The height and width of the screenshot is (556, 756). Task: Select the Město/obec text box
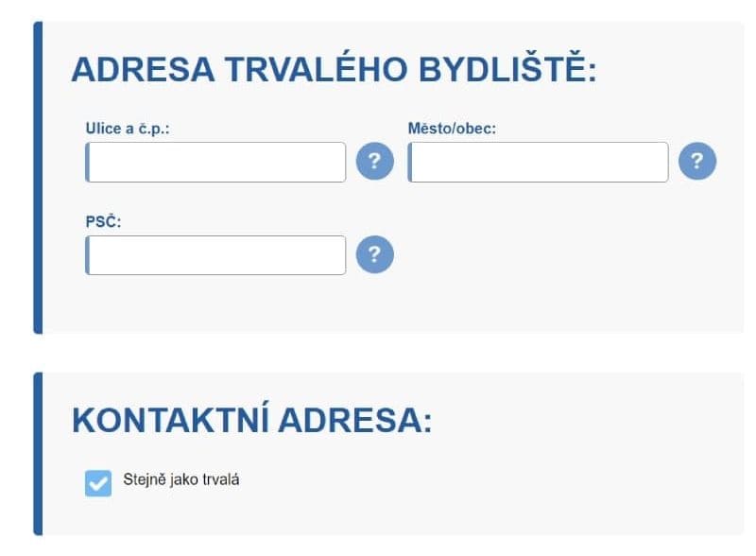(x=538, y=163)
